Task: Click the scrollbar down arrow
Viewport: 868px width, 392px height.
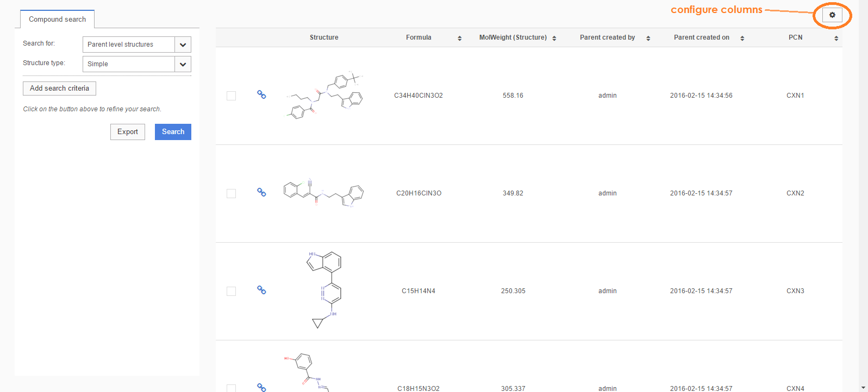Action: (x=863, y=388)
